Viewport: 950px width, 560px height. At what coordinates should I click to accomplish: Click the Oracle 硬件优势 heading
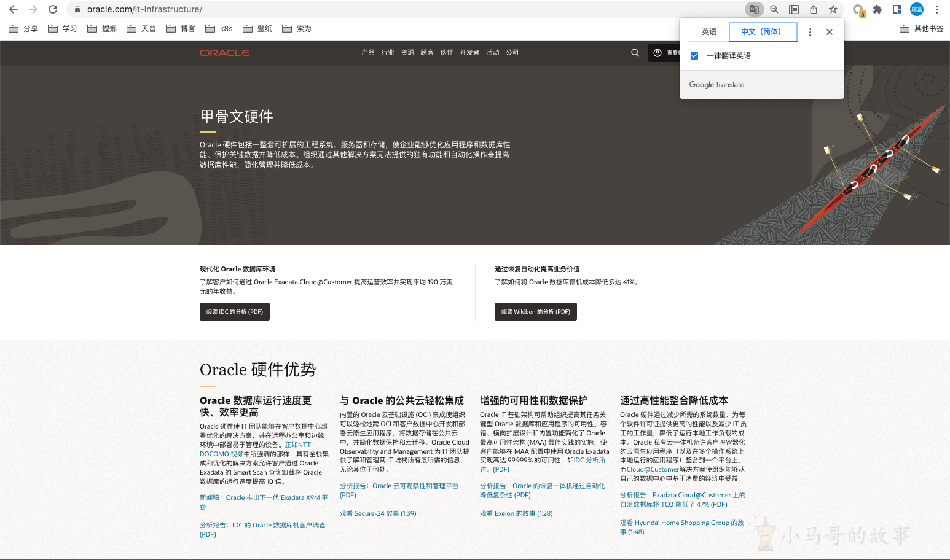257,370
